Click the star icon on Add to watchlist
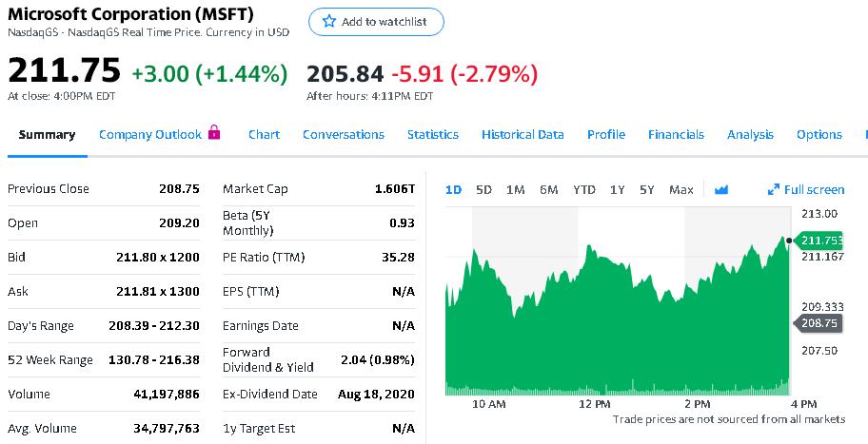Viewport: 868px width, 444px height. pos(329,22)
